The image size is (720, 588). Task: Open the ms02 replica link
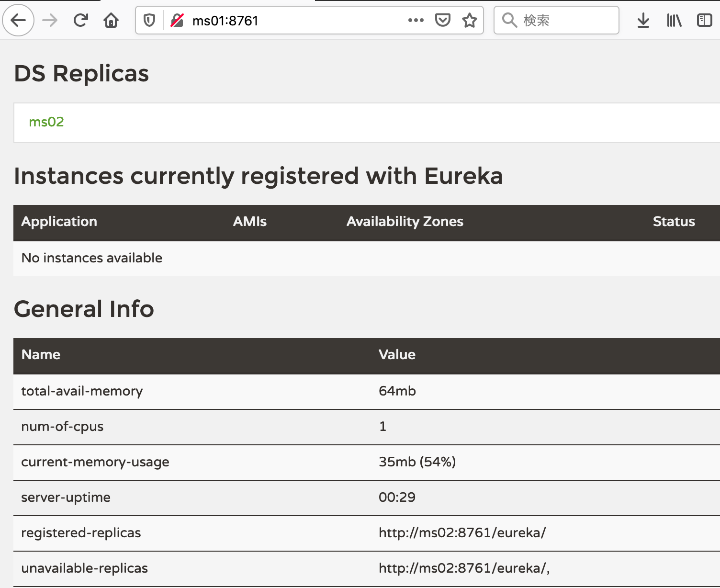46,122
